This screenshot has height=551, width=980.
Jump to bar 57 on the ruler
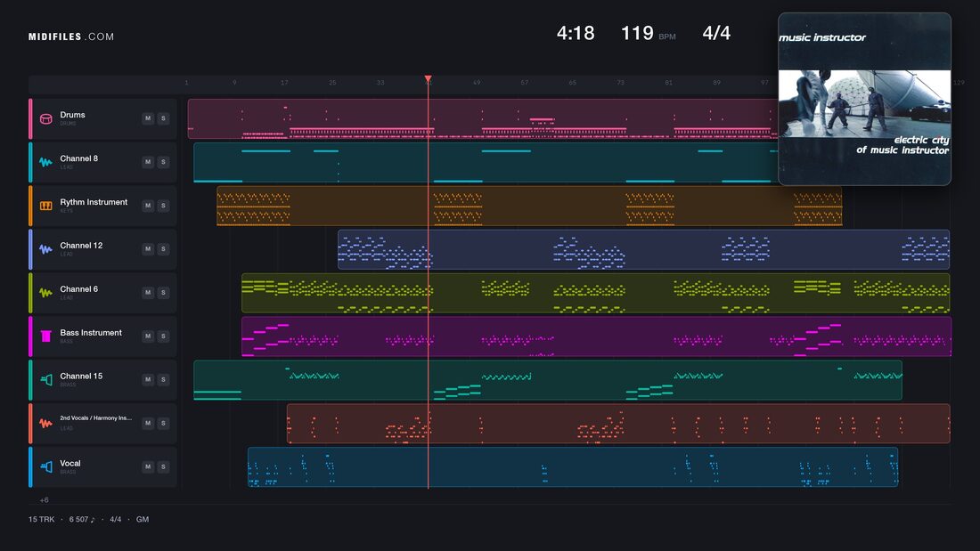(x=525, y=83)
